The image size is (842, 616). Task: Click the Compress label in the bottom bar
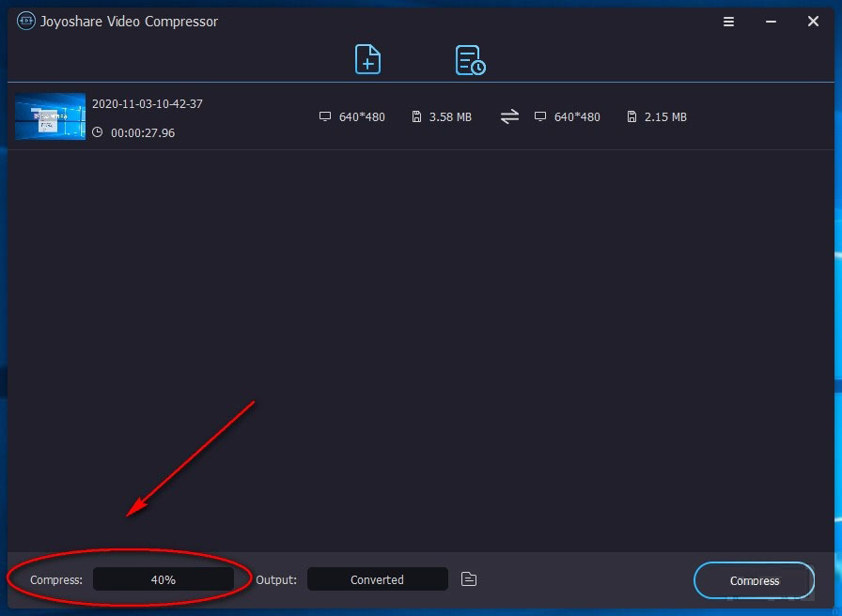coord(55,579)
